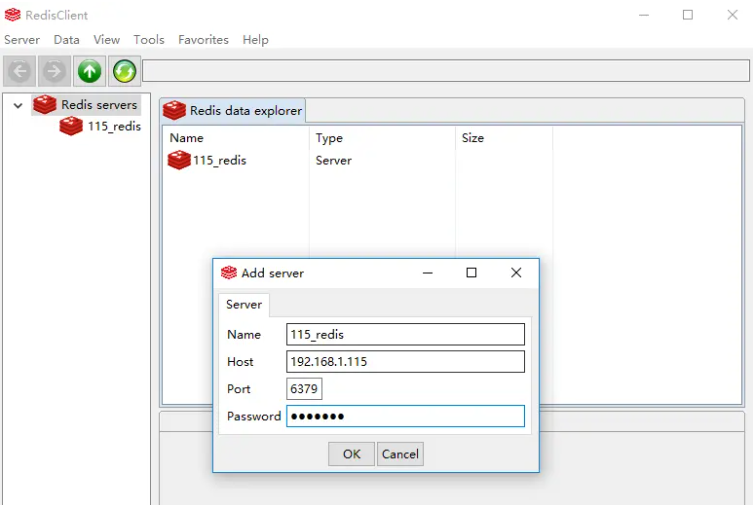Confirm with the OK button

point(352,454)
